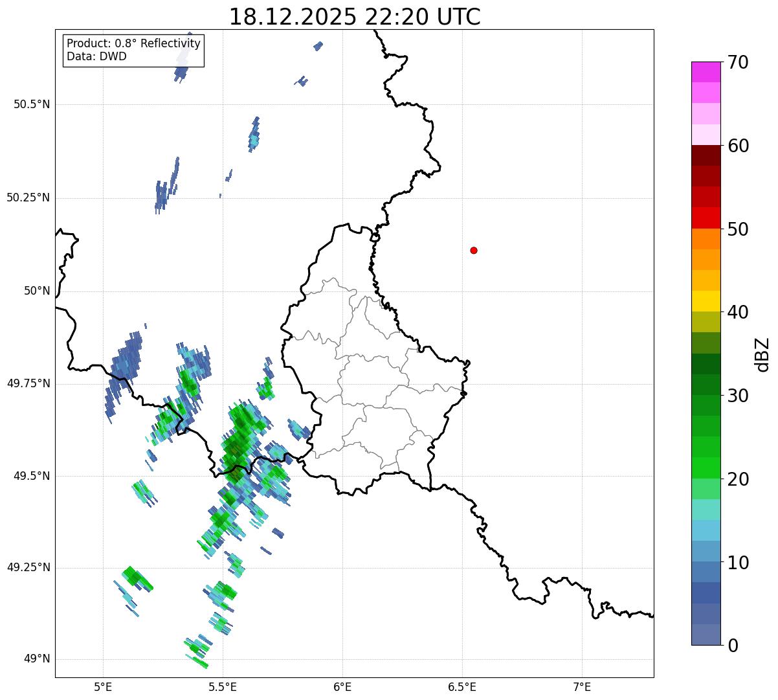Image resolution: width=778 pixels, height=700 pixels.
Task: Click the 7°E longitude label
Action: pos(582,686)
